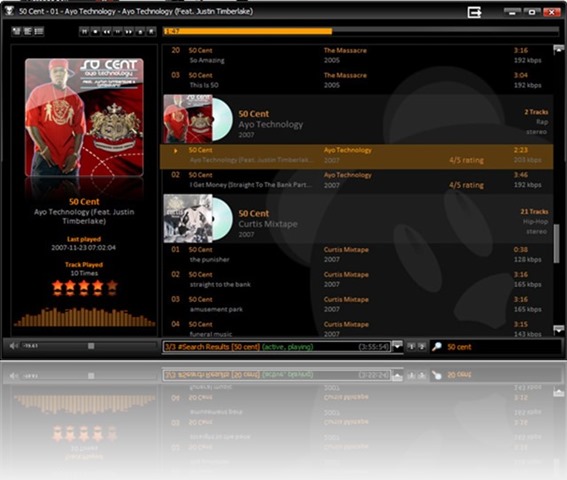Set rating with the third star
Image resolution: width=567 pixels, height=480 pixels.
(x=84, y=287)
